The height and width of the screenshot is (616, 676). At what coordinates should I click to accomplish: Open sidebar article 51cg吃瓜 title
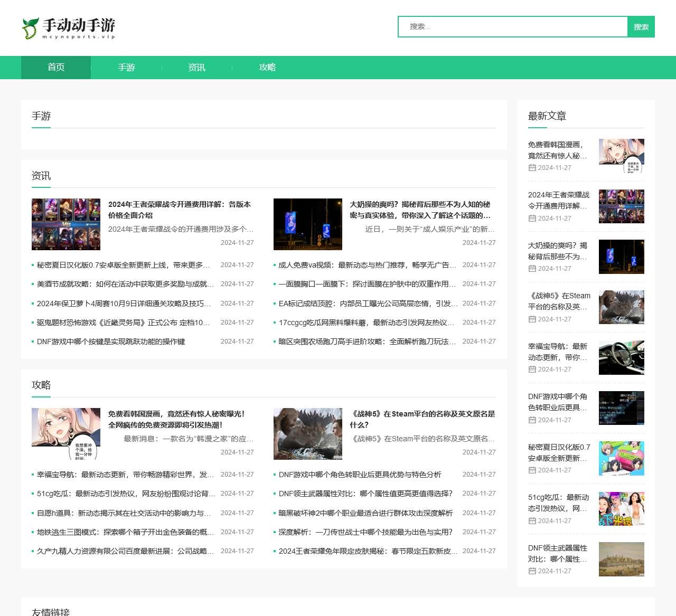pos(558,503)
